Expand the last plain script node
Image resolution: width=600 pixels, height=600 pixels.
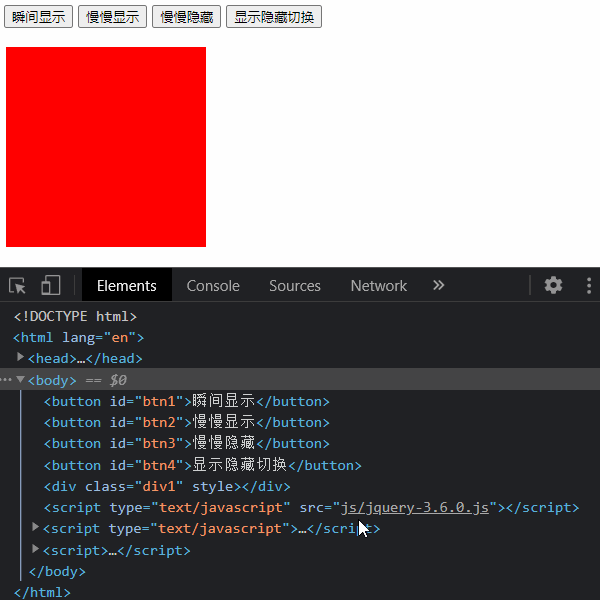pyautogui.click(x=35, y=549)
